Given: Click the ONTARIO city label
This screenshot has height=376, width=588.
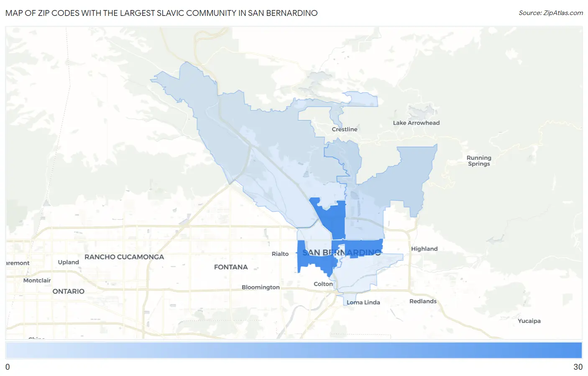Looking at the screenshot, I should 69,292.
